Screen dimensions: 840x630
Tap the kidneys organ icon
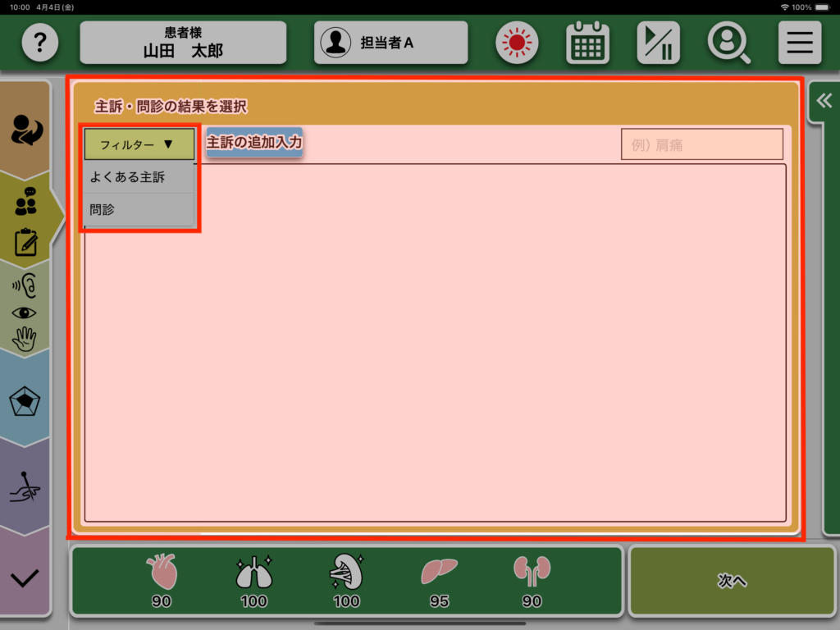(532, 572)
